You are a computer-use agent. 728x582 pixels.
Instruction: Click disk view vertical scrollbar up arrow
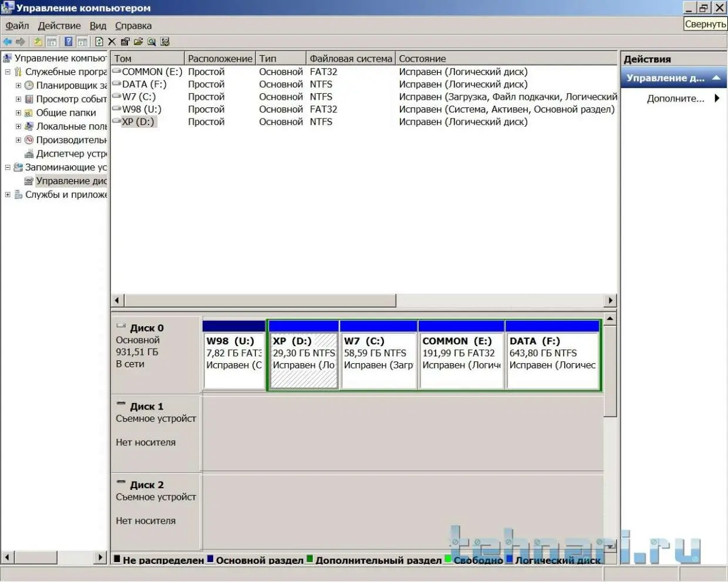(610, 319)
